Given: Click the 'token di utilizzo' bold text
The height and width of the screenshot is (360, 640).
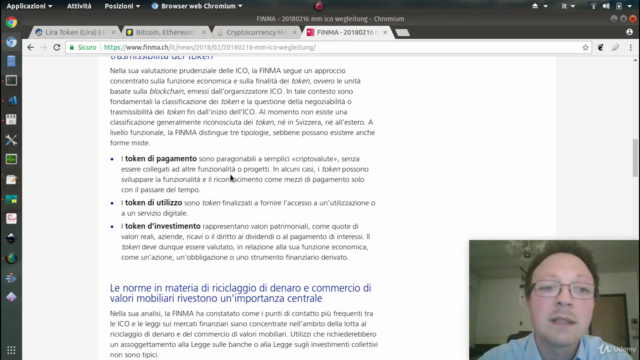Looking at the screenshot, I should pos(153,202).
